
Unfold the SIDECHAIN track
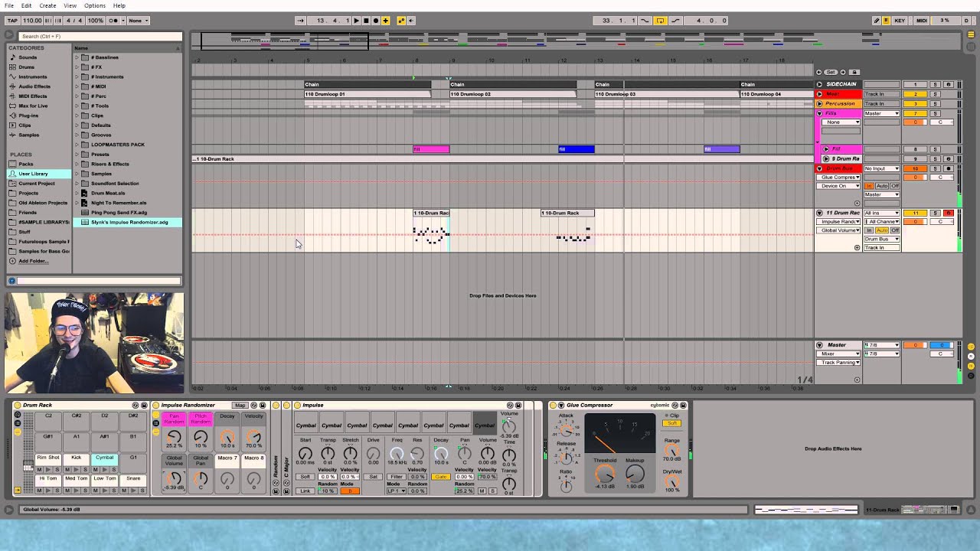point(819,84)
